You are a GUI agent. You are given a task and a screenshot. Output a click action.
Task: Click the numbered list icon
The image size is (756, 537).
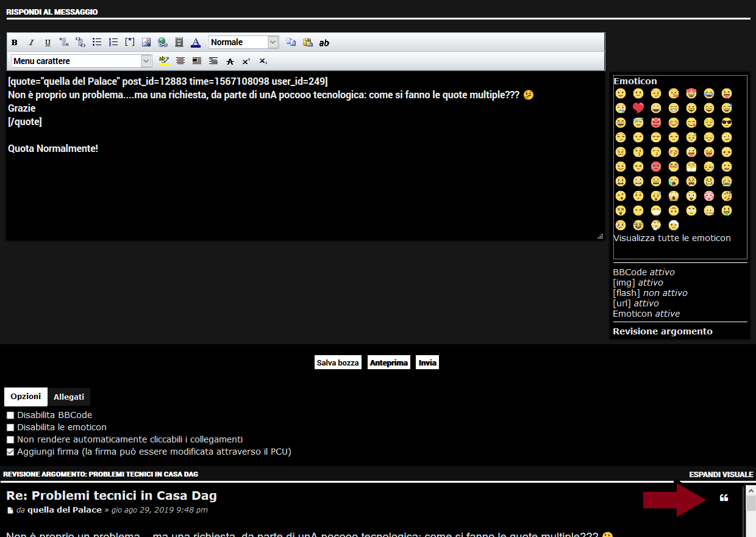113,42
